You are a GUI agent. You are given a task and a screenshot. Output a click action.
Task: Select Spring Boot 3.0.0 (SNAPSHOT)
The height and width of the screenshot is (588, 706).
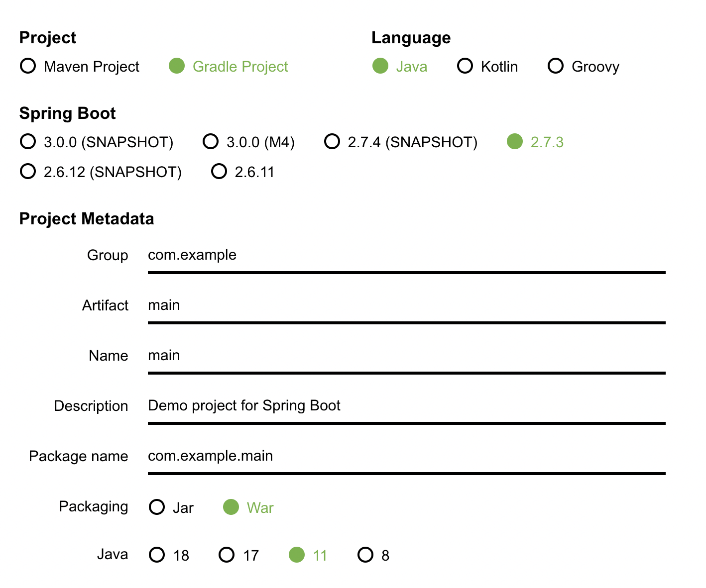28,142
